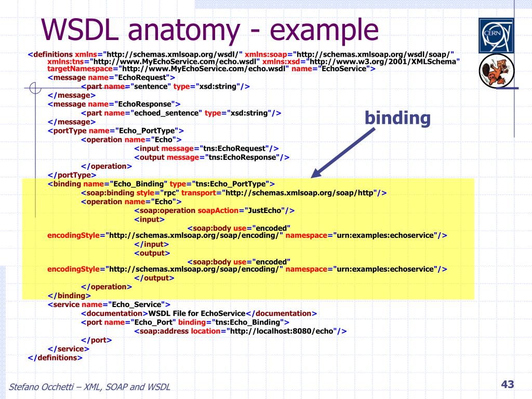Click the closing </output> tag
Viewport: 532px width, 399px height.
[154, 278]
